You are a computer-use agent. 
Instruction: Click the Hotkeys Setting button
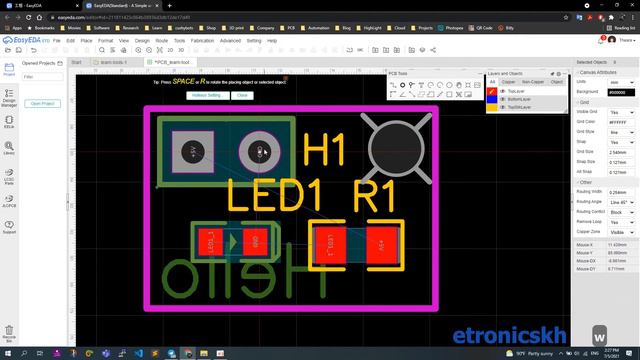pyautogui.click(x=208, y=95)
